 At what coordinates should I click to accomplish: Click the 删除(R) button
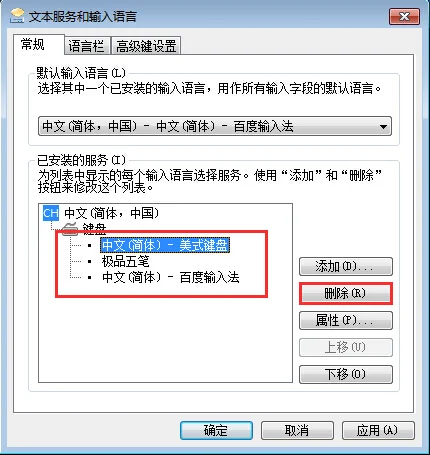tap(346, 293)
